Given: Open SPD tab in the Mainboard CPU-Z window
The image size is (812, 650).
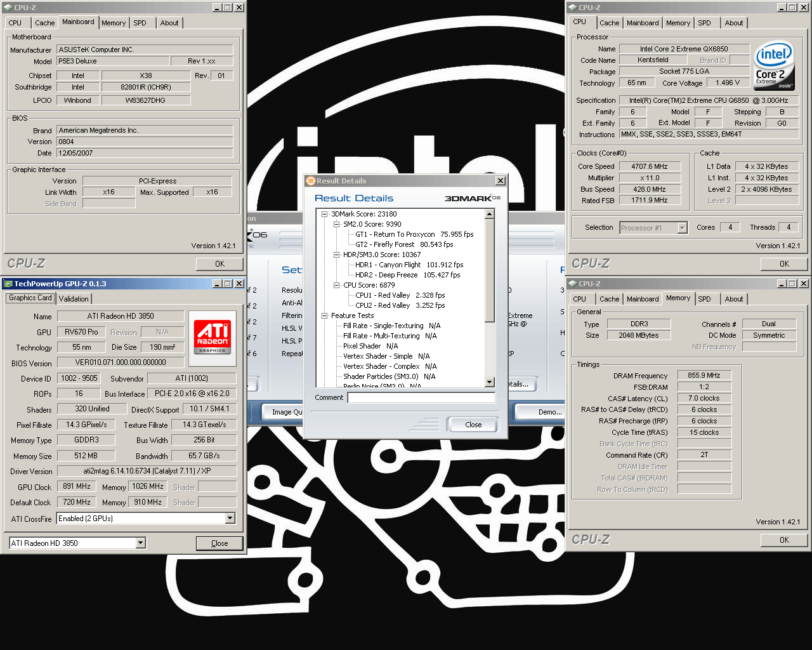Looking at the screenshot, I should [140, 23].
